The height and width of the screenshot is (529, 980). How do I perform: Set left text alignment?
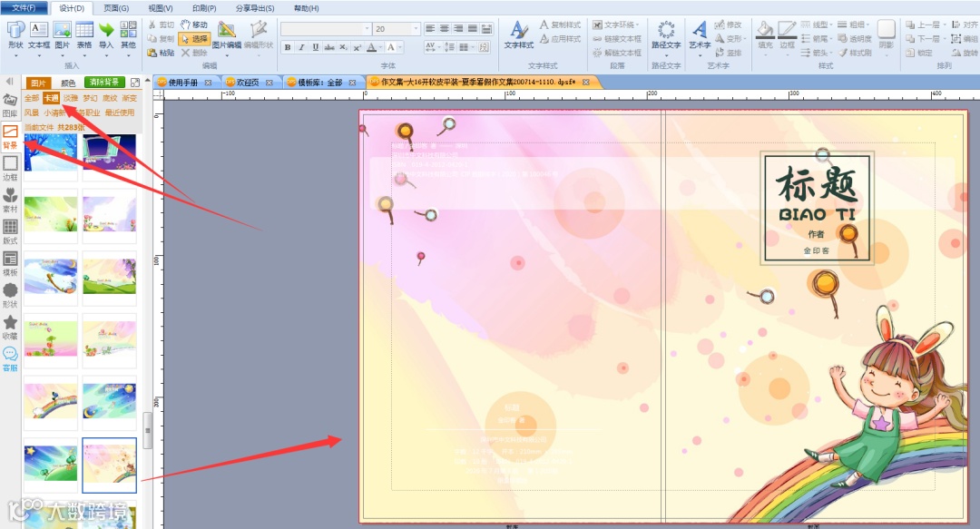pyautogui.click(x=430, y=29)
